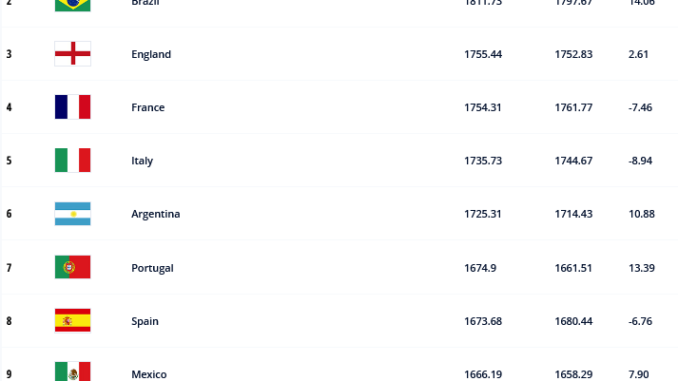The image size is (678, 381).
Task: Click the England flag icon
Action: click(73, 54)
